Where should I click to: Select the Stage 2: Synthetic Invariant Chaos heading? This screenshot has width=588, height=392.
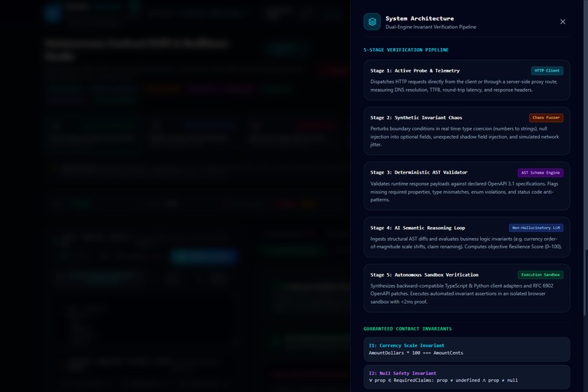coord(417,118)
